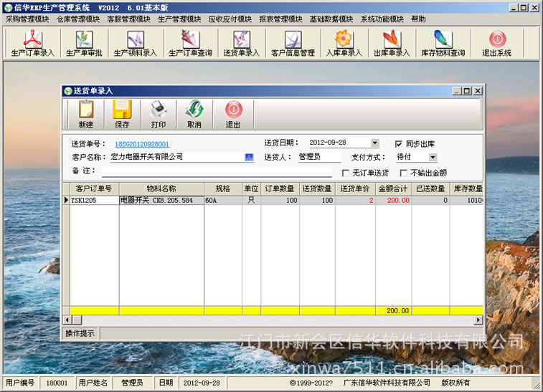
Task: Click the 金额合计 column header
Action: [x=393, y=189]
